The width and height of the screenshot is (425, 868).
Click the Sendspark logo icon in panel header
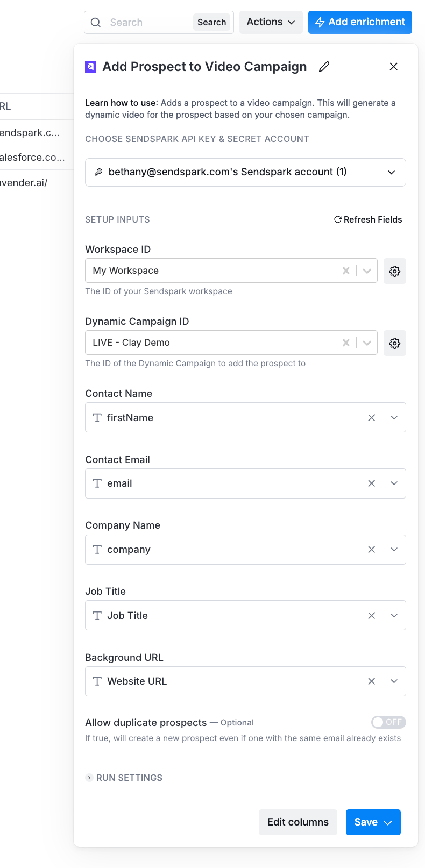(90, 67)
